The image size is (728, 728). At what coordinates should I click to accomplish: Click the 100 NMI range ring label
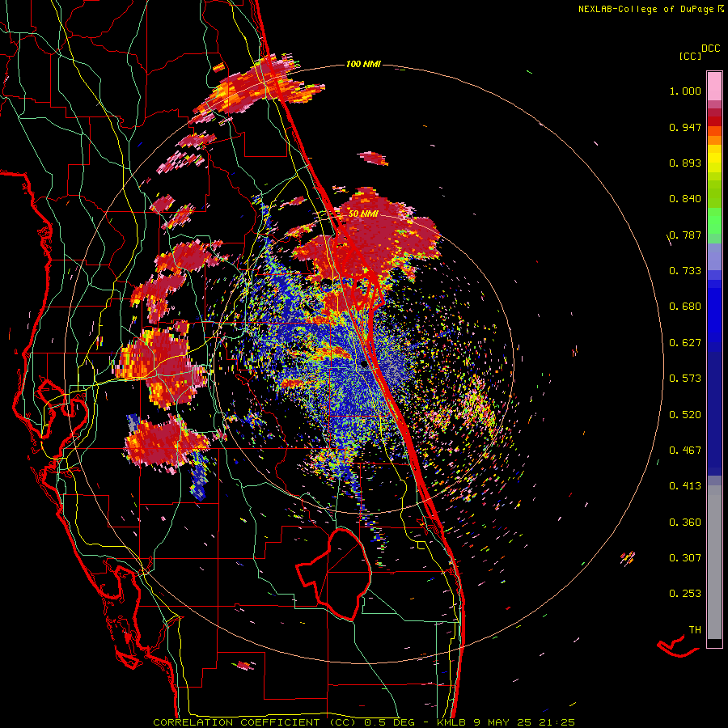[363, 64]
